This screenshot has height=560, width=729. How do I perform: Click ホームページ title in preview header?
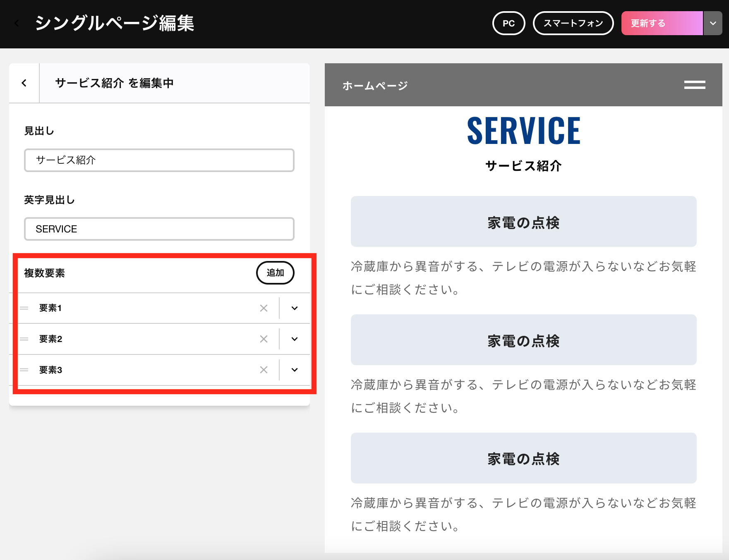click(375, 86)
